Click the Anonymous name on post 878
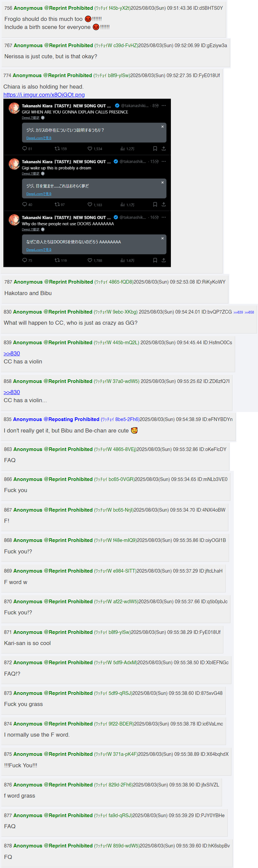 [28, 845]
